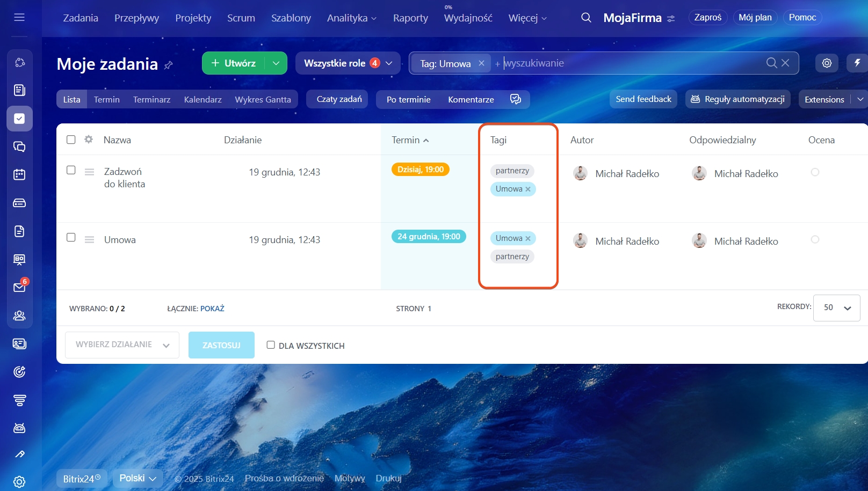
Task: Open global search magnifier in top bar
Action: click(x=586, y=18)
